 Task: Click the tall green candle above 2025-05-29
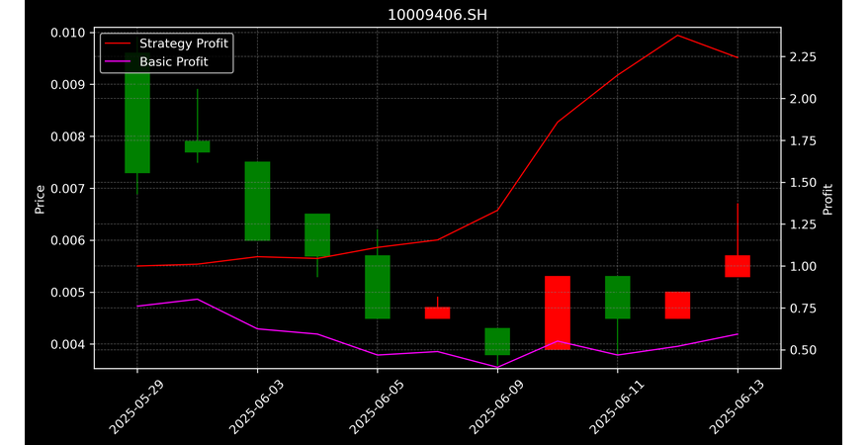tap(137, 113)
